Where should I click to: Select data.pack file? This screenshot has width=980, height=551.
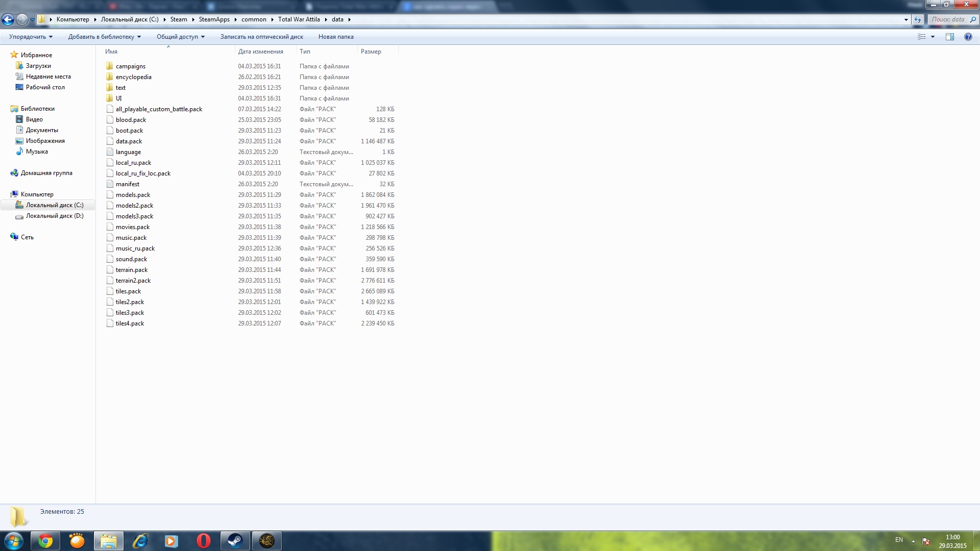click(129, 141)
